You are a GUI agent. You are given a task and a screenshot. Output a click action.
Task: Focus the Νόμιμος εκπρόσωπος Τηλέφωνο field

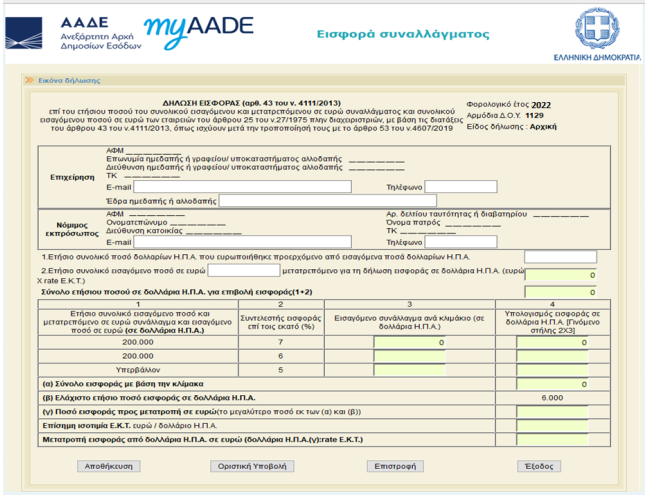coord(459,241)
